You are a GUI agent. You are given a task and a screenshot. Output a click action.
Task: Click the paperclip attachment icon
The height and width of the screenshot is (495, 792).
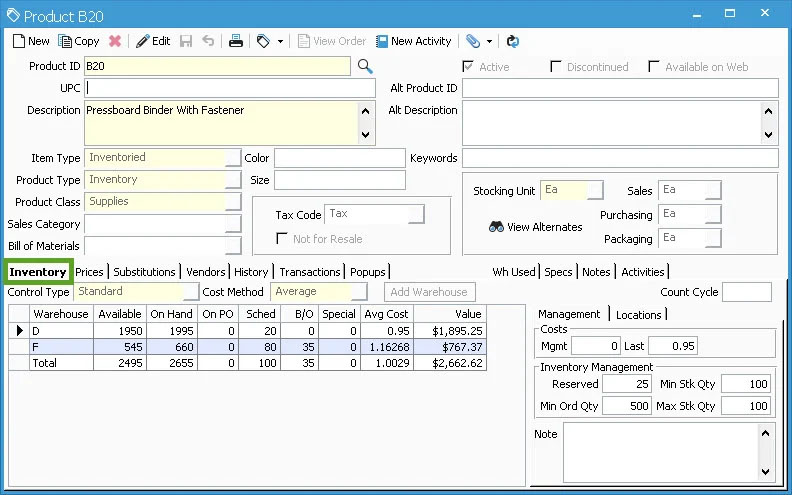(472, 41)
